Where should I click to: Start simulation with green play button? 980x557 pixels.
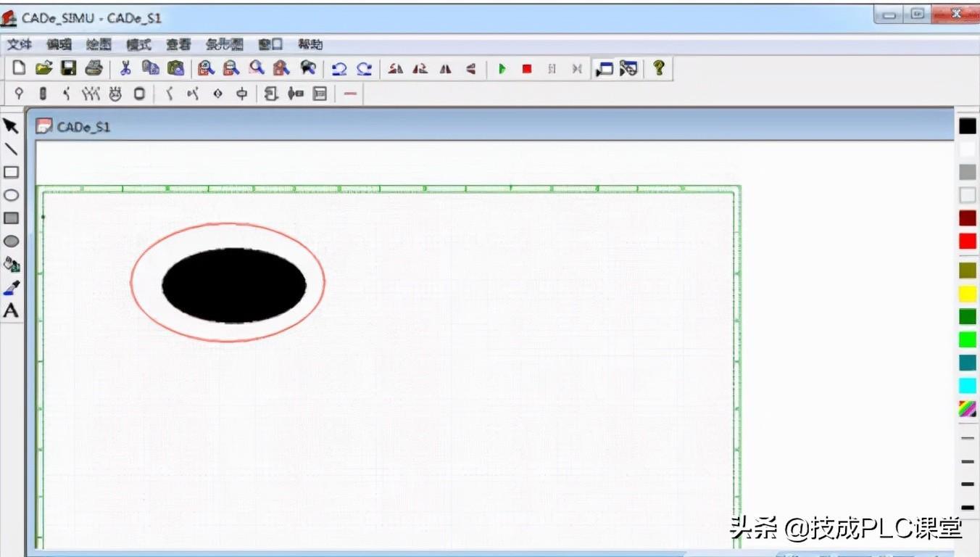502,69
